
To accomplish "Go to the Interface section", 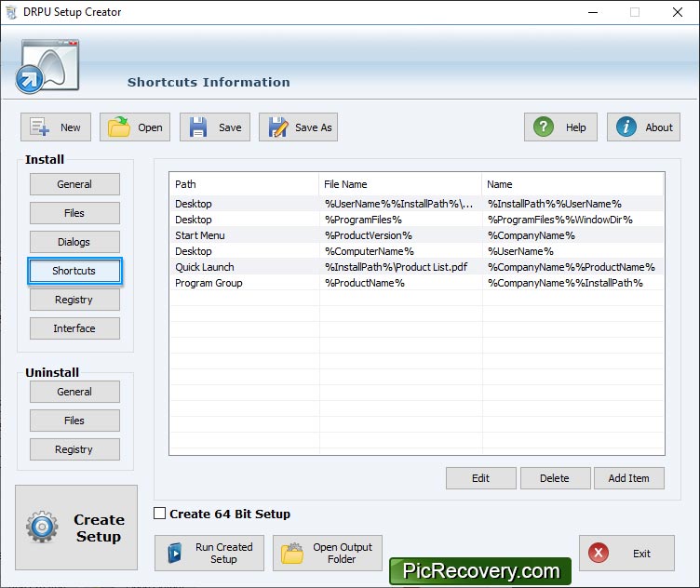I will pyautogui.click(x=74, y=328).
